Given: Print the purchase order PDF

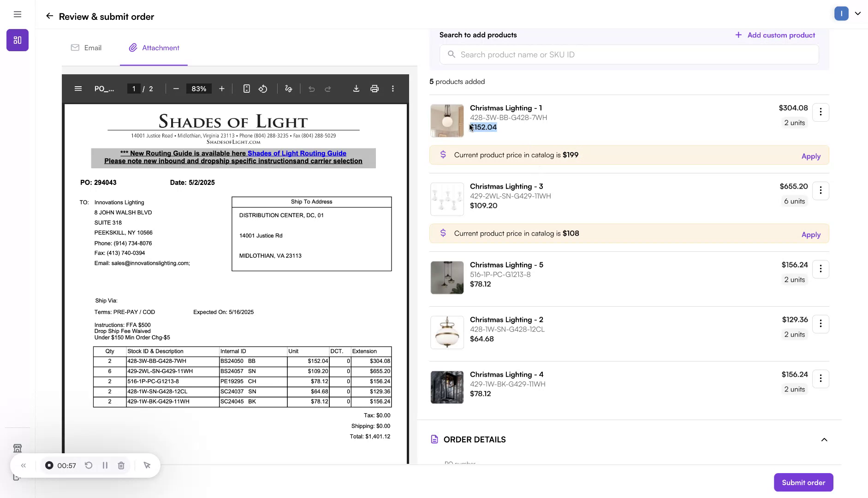Looking at the screenshot, I should point(375,89).
